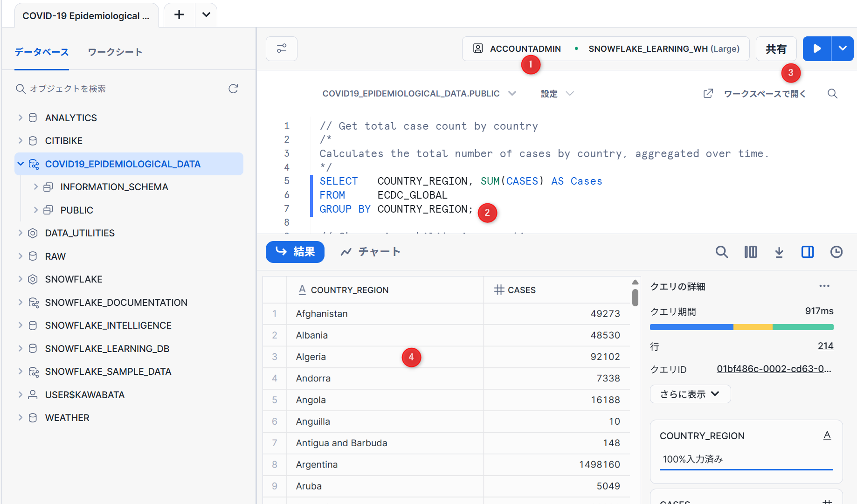
Task: Select USER$KAWABATA user database
Action: pos(85,395)
